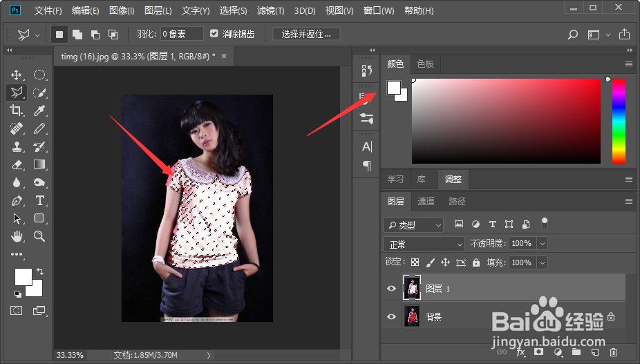Viewport: 640px width, 364px height.
Task: Select the Spot Healing Brush tool
Action: (x=17, y=128)
